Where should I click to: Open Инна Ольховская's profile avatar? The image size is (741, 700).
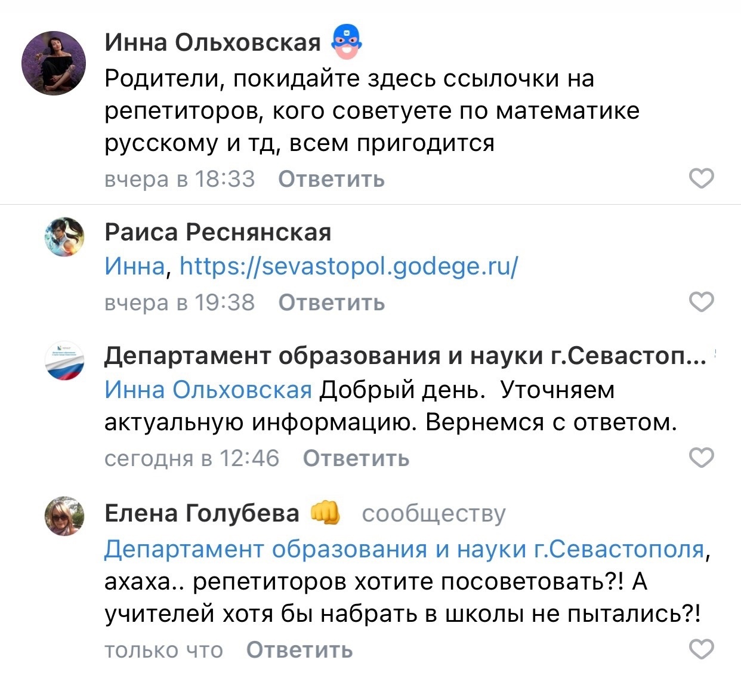(x=54, y=63)
